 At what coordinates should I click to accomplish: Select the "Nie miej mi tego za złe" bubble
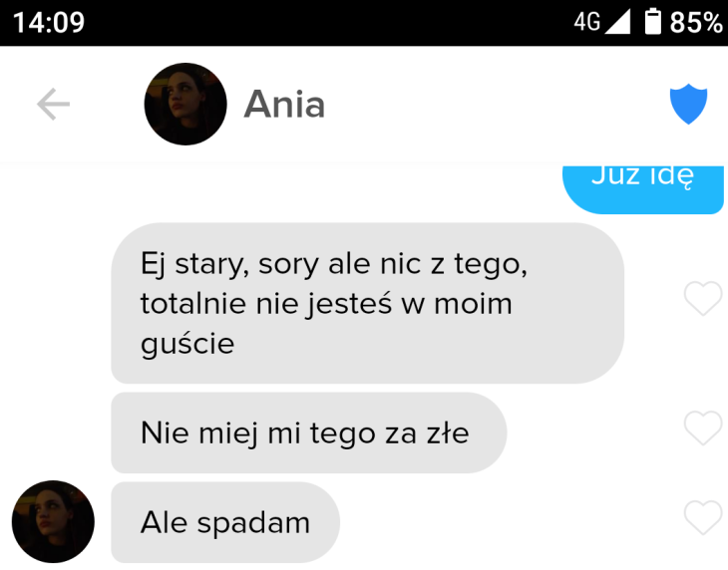coord(309,432)
